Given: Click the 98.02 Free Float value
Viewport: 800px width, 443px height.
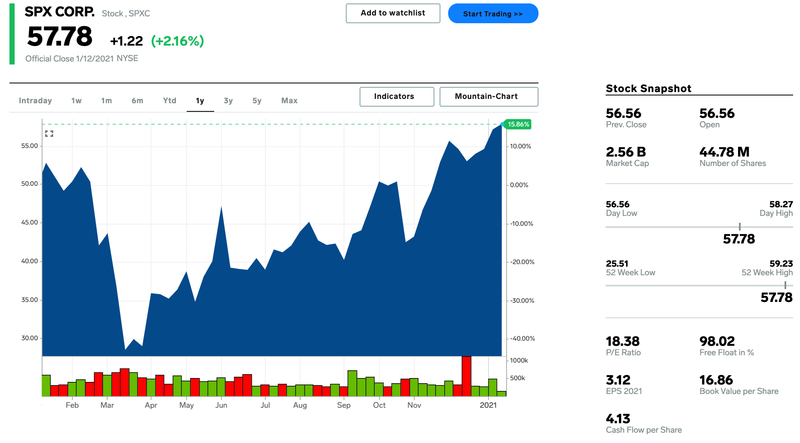Looking at the screenshot, I should coord(717,341).
